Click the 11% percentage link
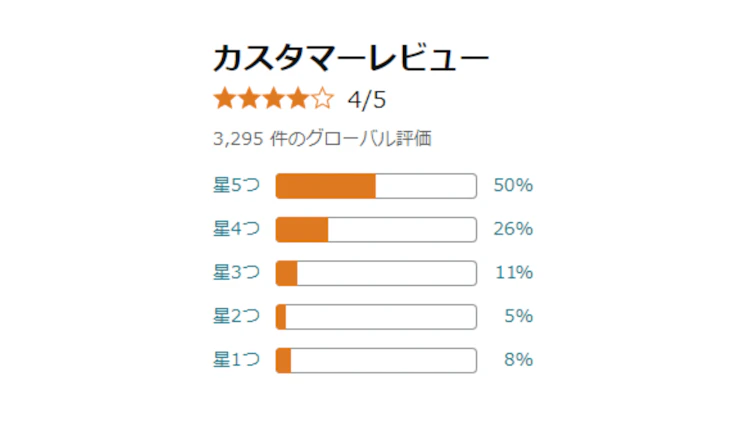 [x=514, y=273]
